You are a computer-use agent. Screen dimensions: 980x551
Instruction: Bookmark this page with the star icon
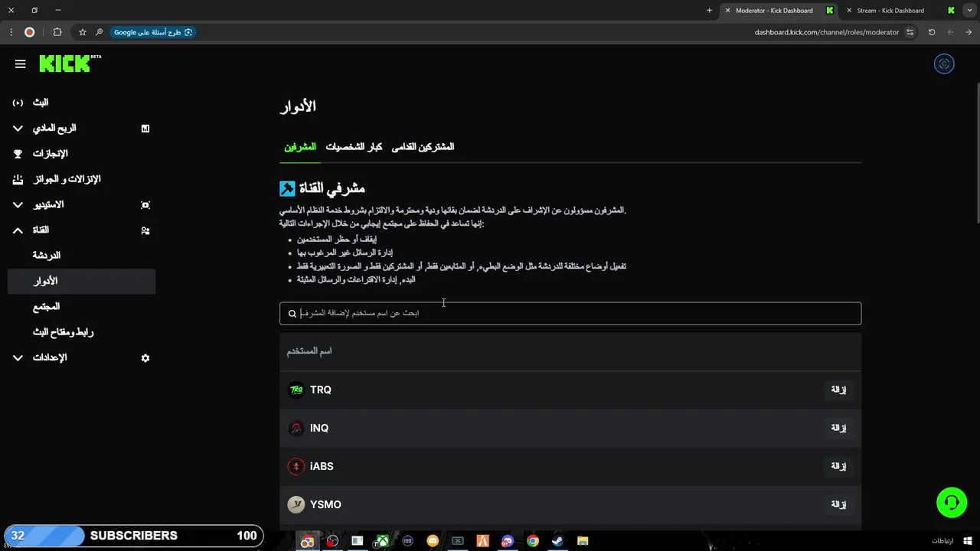tap(83, 32)
